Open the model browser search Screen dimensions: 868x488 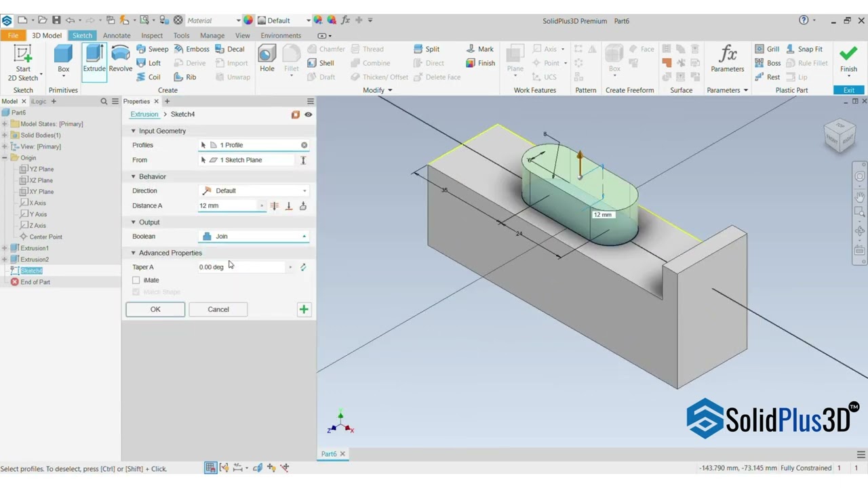(x=104, y=102)
